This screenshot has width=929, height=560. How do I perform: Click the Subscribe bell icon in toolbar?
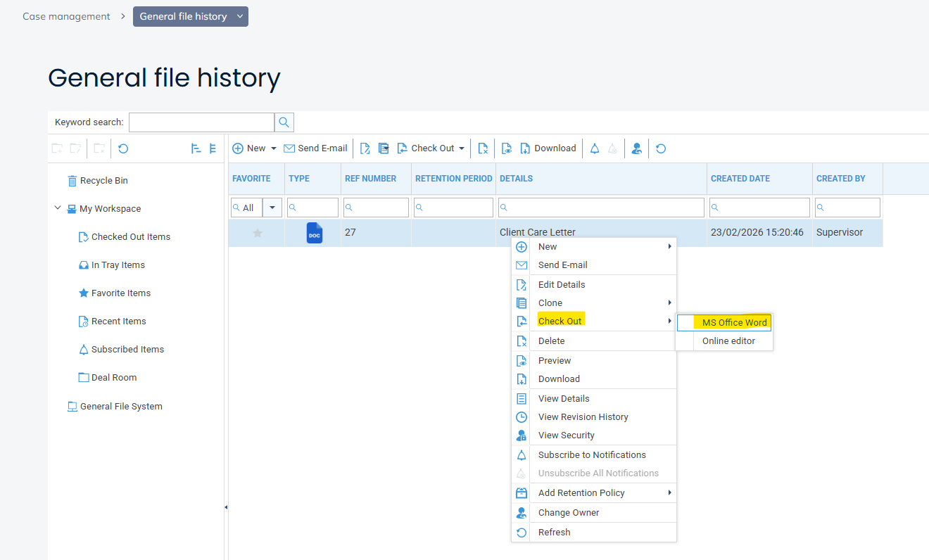595,148
